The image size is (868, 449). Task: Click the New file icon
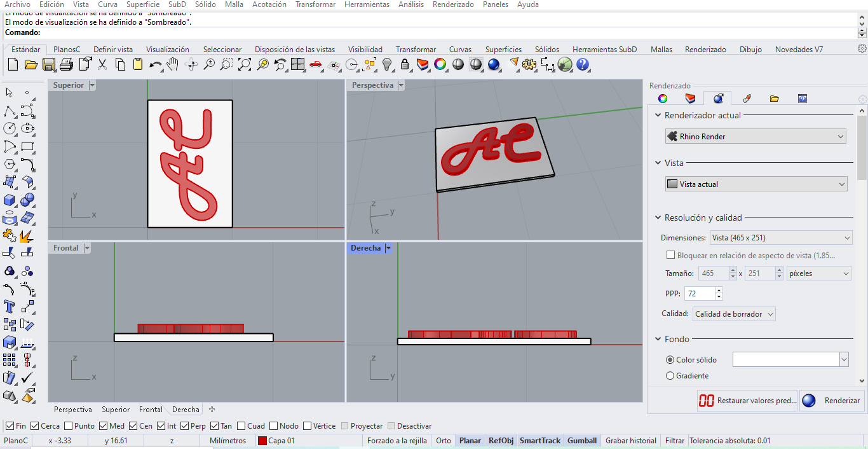[13, 64]
